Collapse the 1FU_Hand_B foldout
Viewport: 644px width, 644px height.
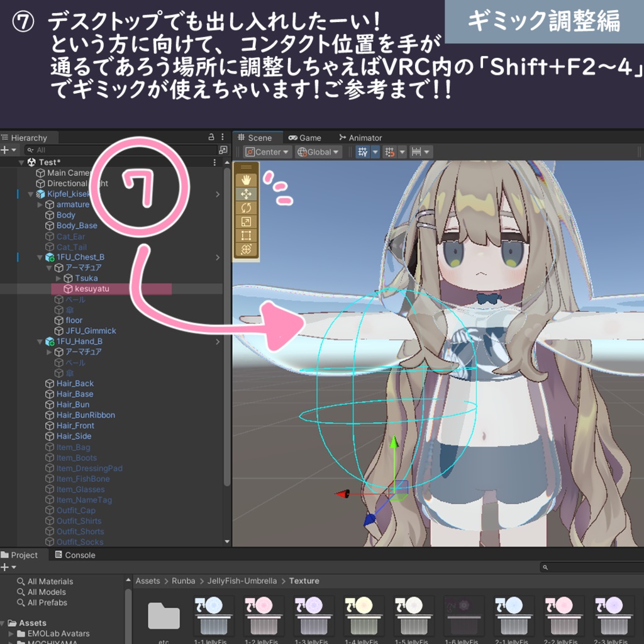(x=40, y=341)
